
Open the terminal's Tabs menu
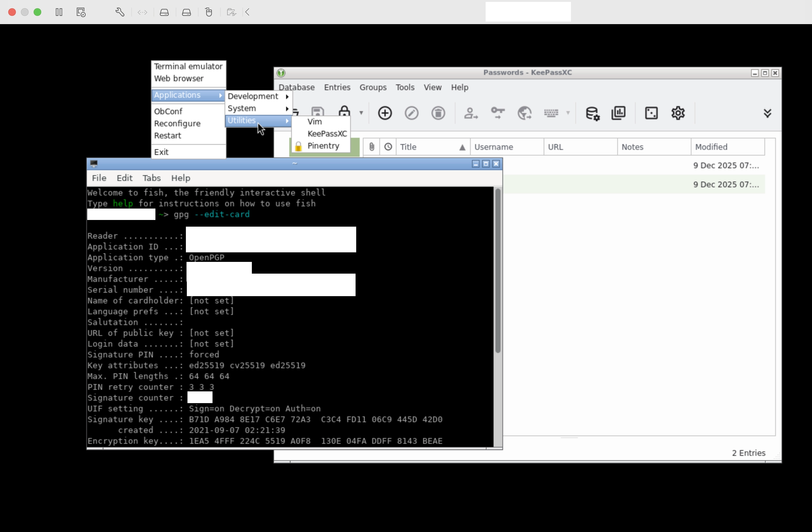(x=151, y=178)
